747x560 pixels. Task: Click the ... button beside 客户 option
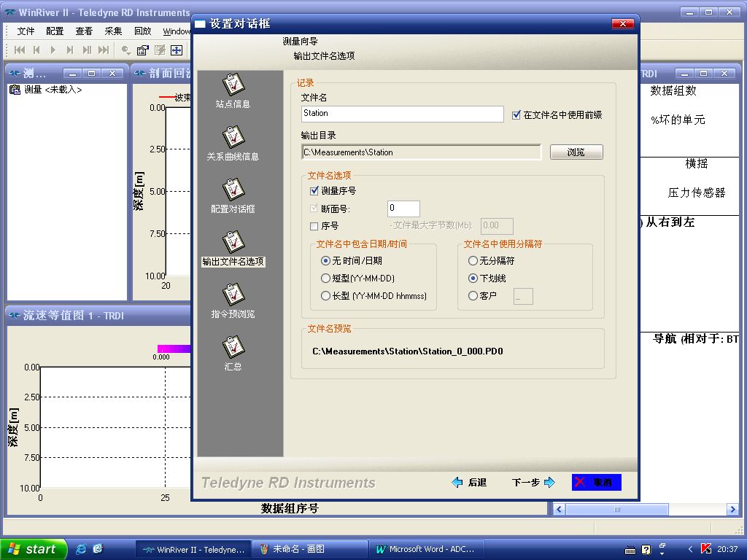click(x=523, y=295)
